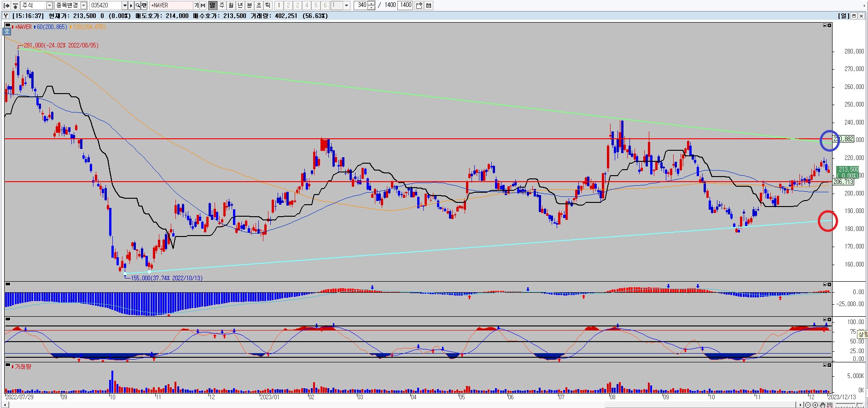Click the hand pan icon at bottom right
Screen dimensions: 868x408
(x=822, y=405)
